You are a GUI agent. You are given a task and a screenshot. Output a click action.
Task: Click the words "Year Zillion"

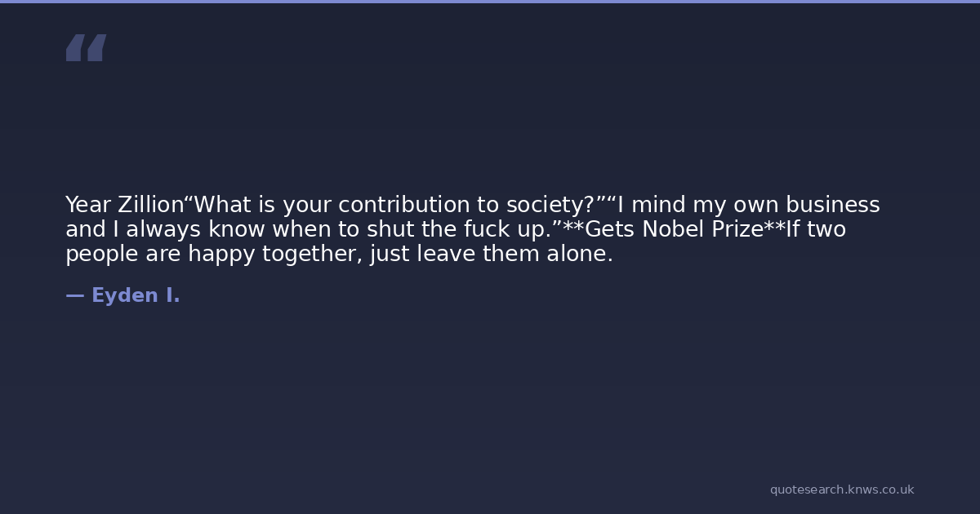[124, 206]
